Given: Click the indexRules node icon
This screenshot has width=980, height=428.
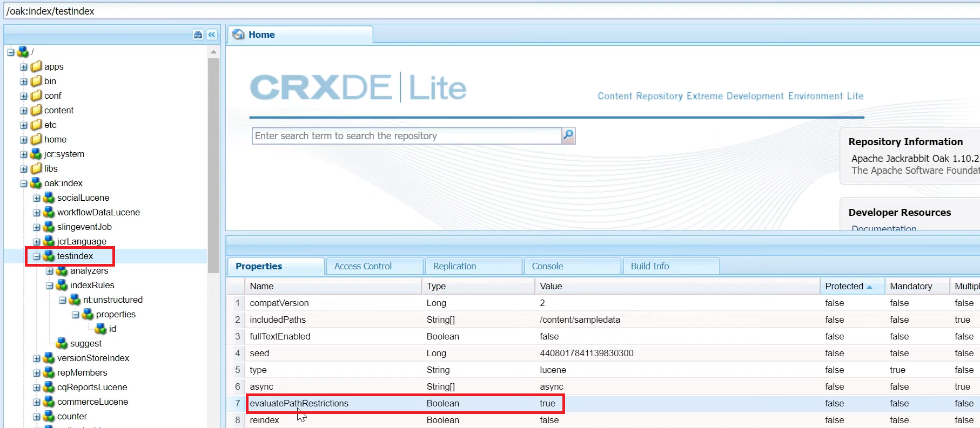Looking at the screenshot, I should 62,285.
